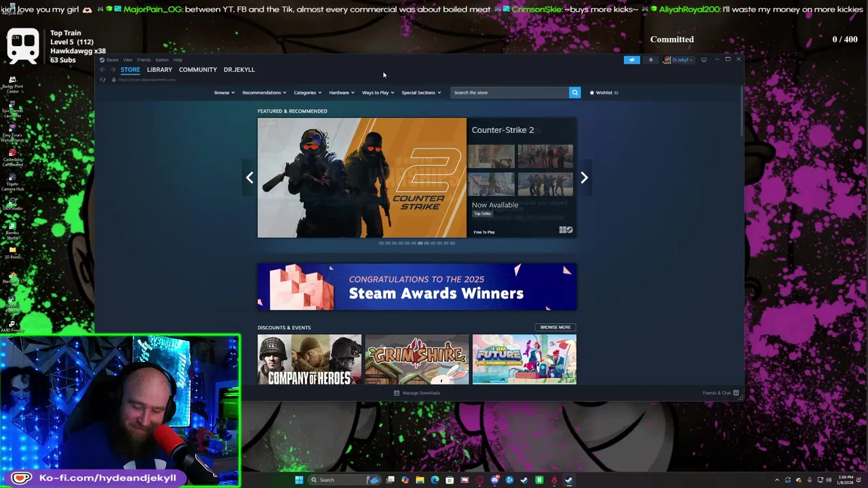Screen dimensions: 868x488
Task: Open the Company of Heroes discount tile
Action: point(309,359)
